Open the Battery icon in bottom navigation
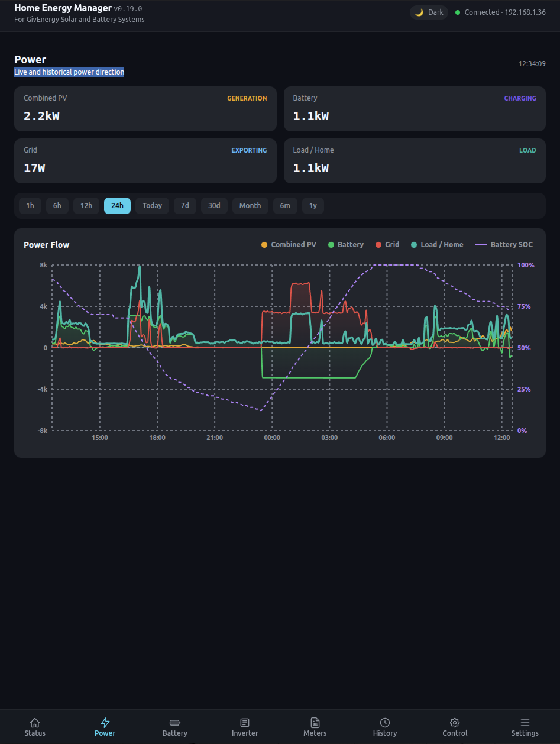 coord(175,723)
